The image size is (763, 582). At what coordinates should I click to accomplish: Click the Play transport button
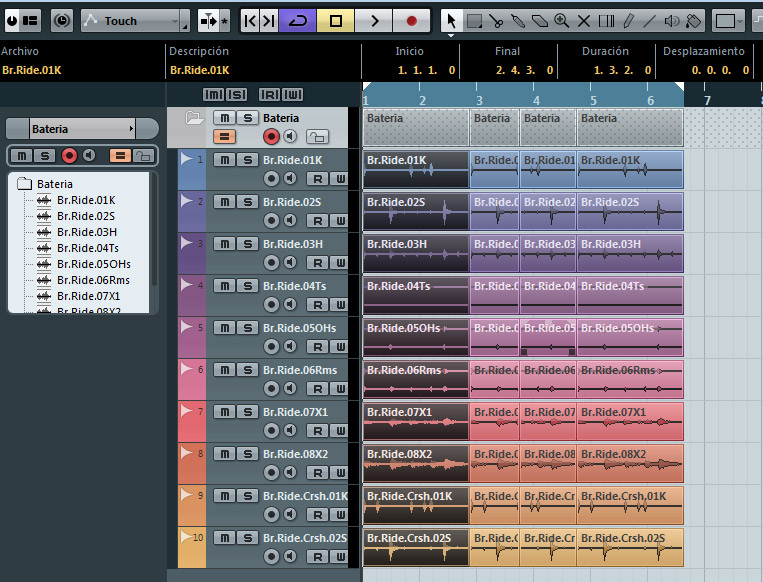[x=374, y=21]
